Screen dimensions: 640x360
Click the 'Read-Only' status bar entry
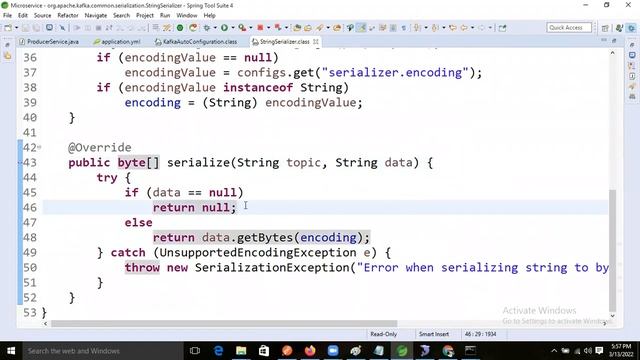point(383,334)
